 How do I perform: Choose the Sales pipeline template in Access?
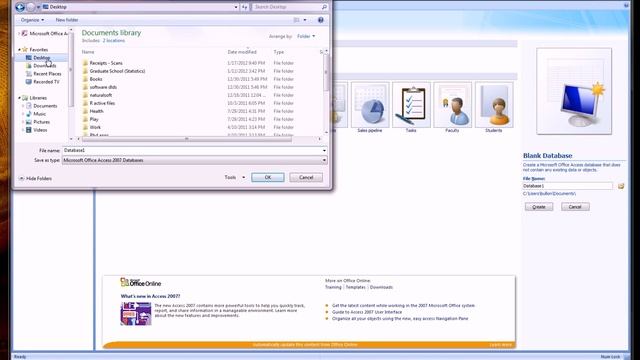pos(370,107)
